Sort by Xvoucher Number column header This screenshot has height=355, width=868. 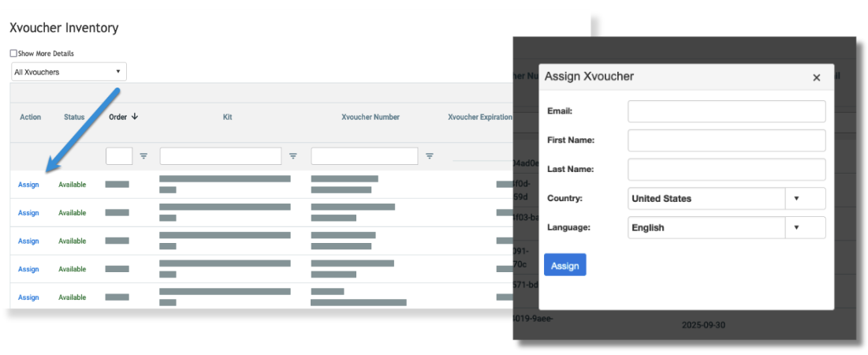(x=371, y=118)
